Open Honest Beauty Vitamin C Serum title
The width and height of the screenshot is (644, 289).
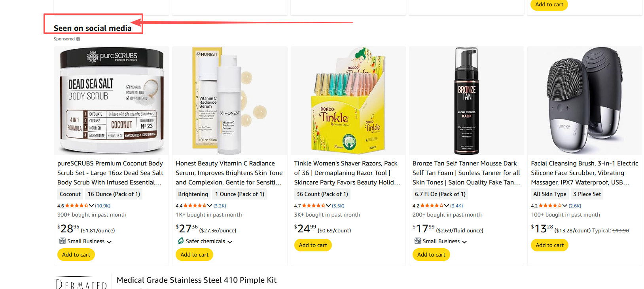[229, 173]
